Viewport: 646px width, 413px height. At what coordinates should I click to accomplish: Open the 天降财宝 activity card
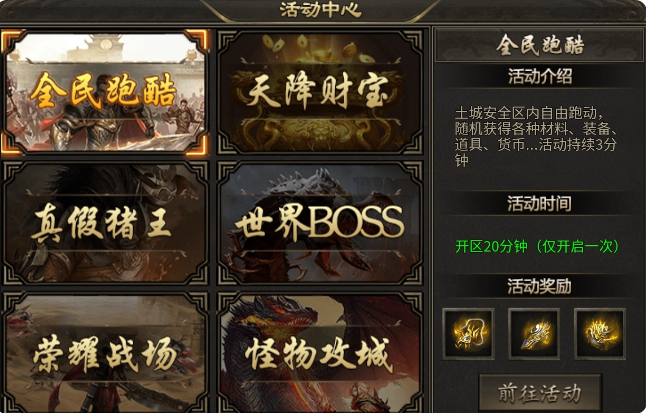tap(320, 92)
